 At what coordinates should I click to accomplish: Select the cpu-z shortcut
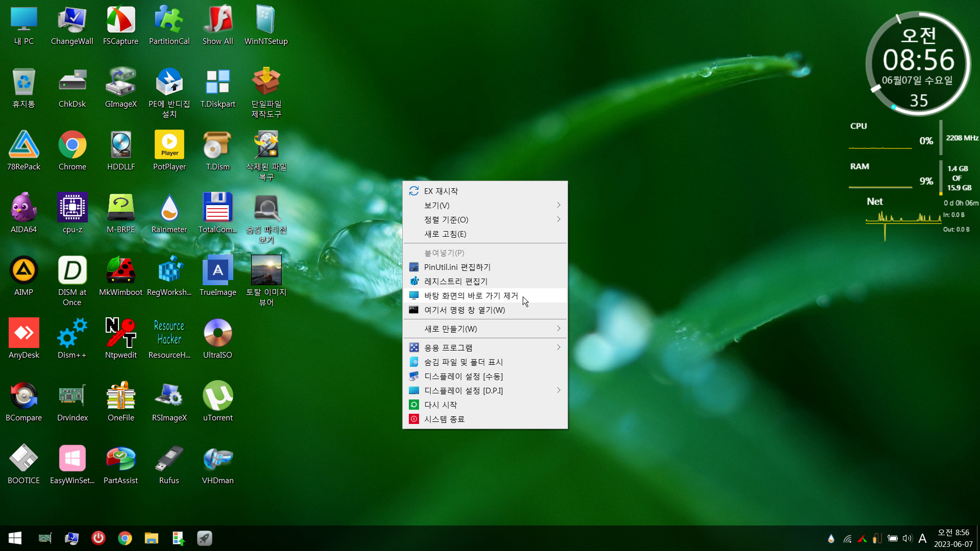click(x=72, y=213)
